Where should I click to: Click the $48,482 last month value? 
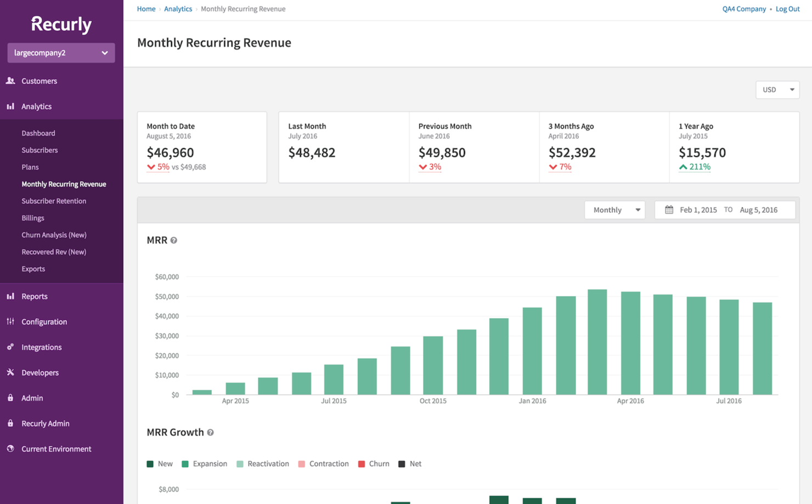pyautogui.click(x=312, y=152)
